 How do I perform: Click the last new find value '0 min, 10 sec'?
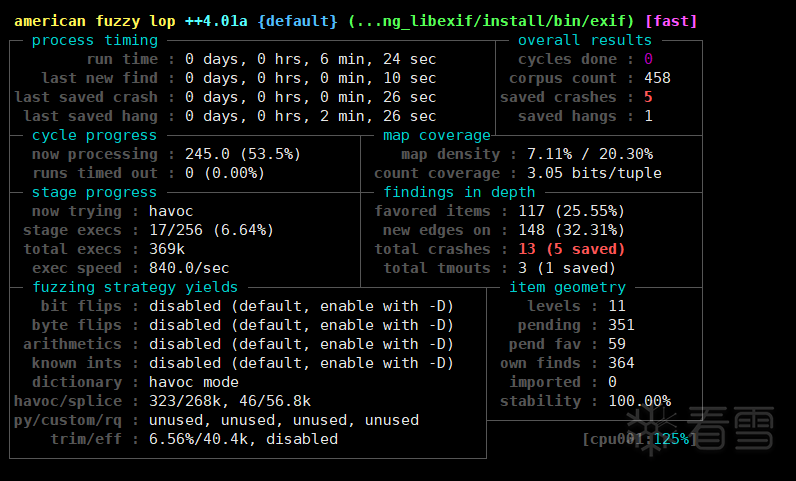pyautogui.click(x=378, y=78)
